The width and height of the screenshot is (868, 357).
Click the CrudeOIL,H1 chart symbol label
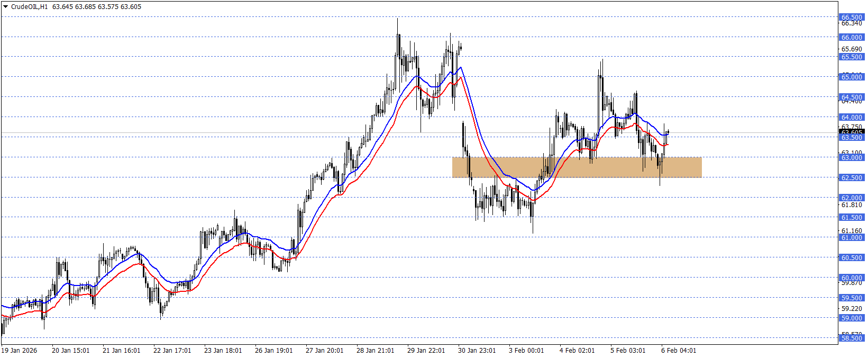pyautogui.click(x=29, y=7)
